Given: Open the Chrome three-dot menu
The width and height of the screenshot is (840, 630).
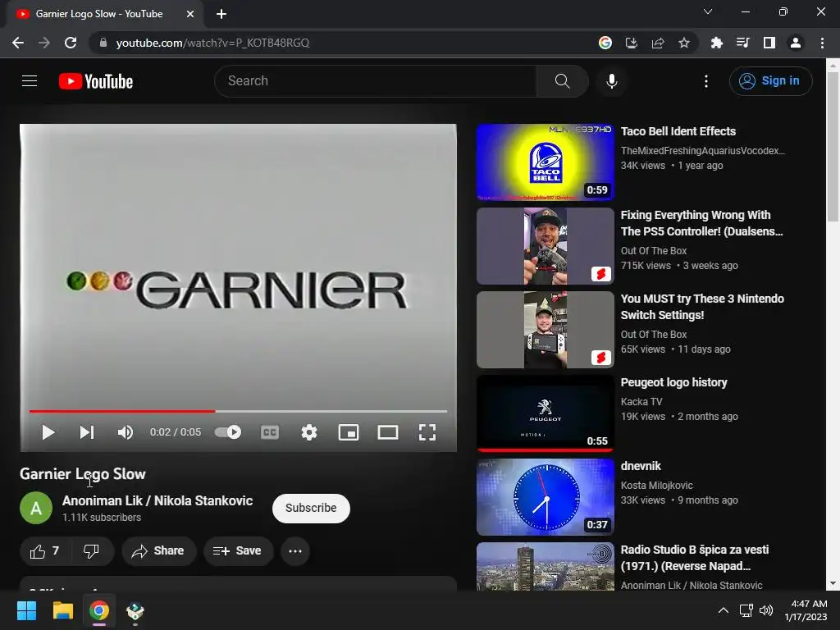Looking at the screenshot, I should pyautogui.click(x=822, y=43).
